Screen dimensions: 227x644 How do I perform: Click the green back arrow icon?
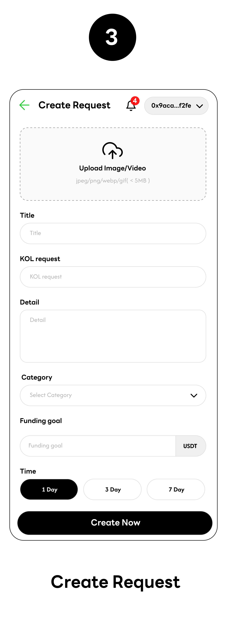(x=25, y=105)
